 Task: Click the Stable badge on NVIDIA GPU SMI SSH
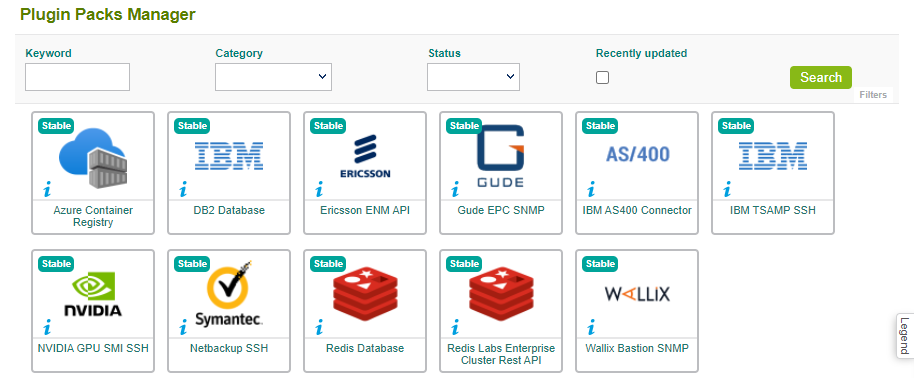tap(57, 264)
